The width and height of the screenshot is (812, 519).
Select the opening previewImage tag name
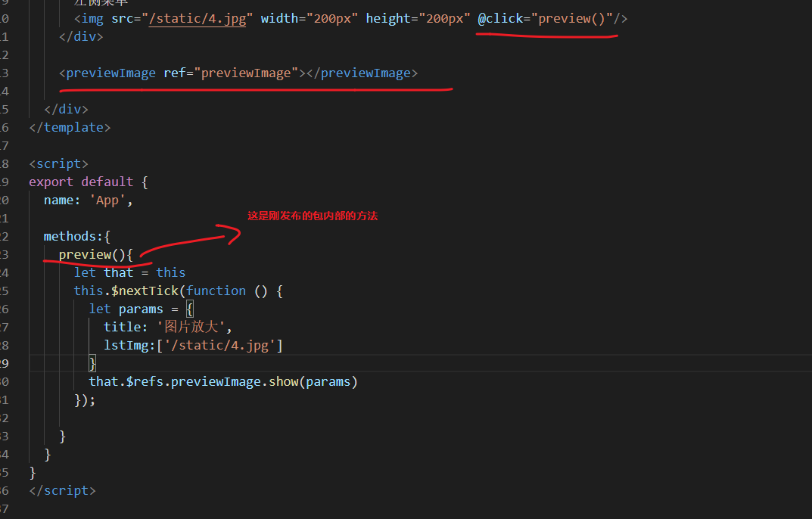pos(110,73)
